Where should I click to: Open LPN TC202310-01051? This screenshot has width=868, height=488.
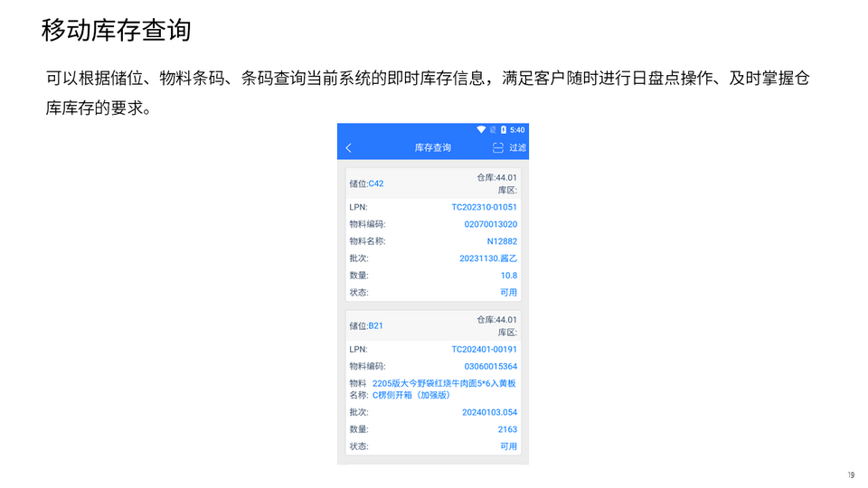[x=484, y=207]
